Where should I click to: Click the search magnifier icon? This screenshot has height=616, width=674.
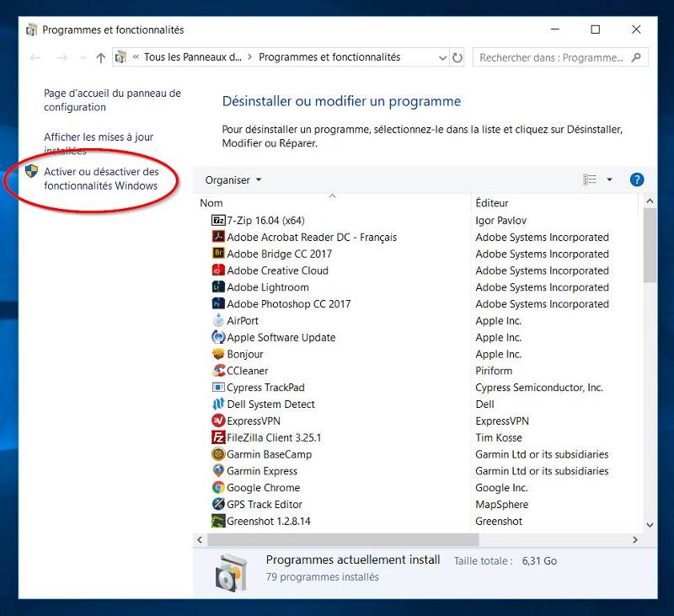(636, 57)
